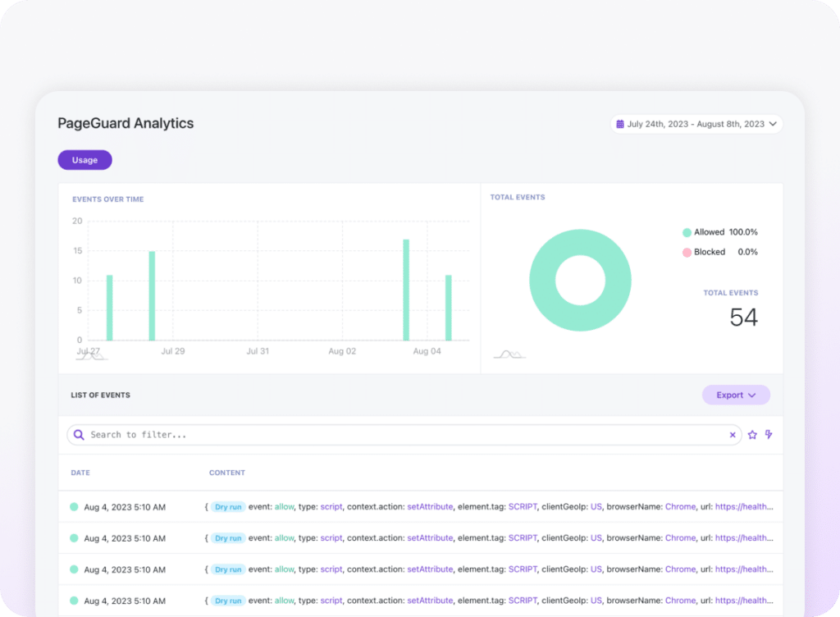Click into the Search to filter field
840x617 pixels.
[x=404, y=435]
